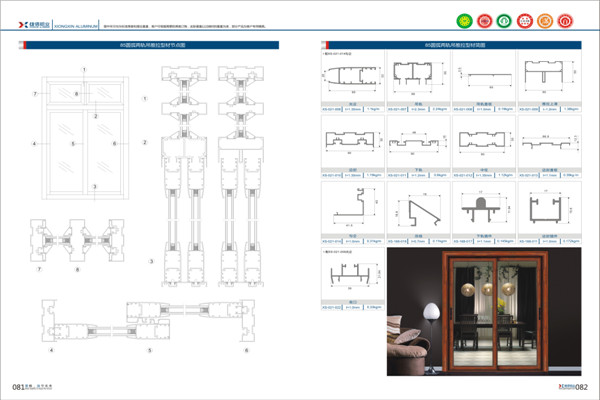Viewport: 600px width, 400px height.
Task: Click label 2 beside vertical section drawing
Action: [145, 142]
